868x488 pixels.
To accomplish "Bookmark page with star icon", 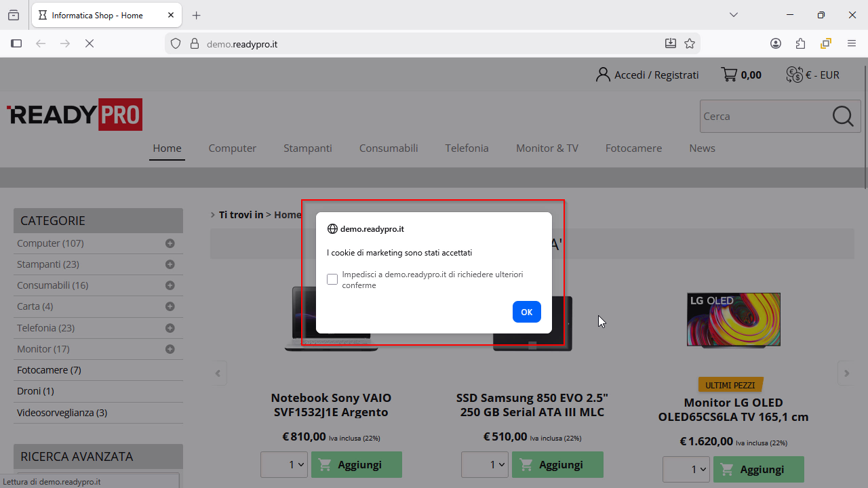I will (690, 43).
